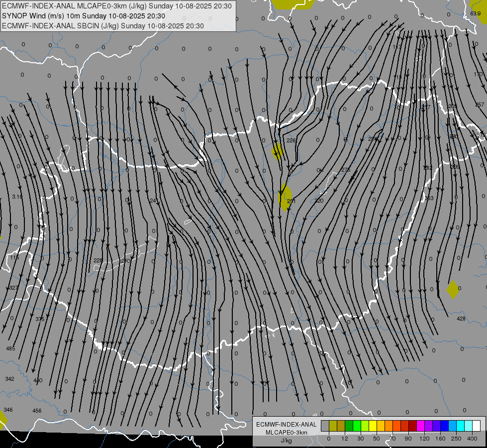Click the map value '63.9'
Viewport: 487px width, 448px height.
[x=475, y=13]
